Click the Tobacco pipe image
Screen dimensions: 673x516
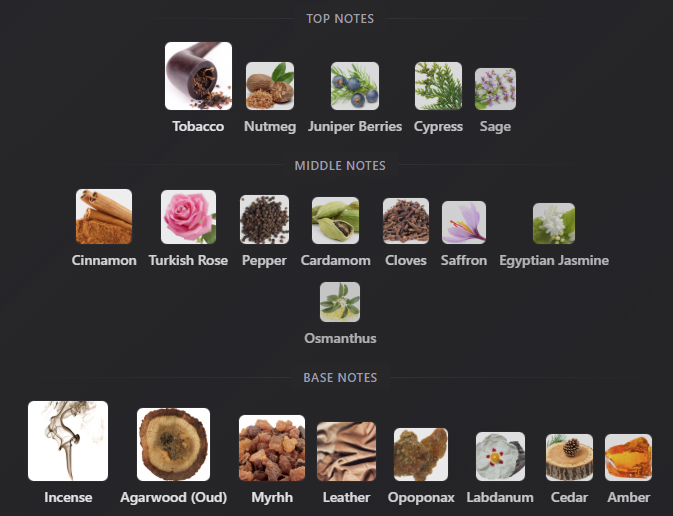(198, 76)
